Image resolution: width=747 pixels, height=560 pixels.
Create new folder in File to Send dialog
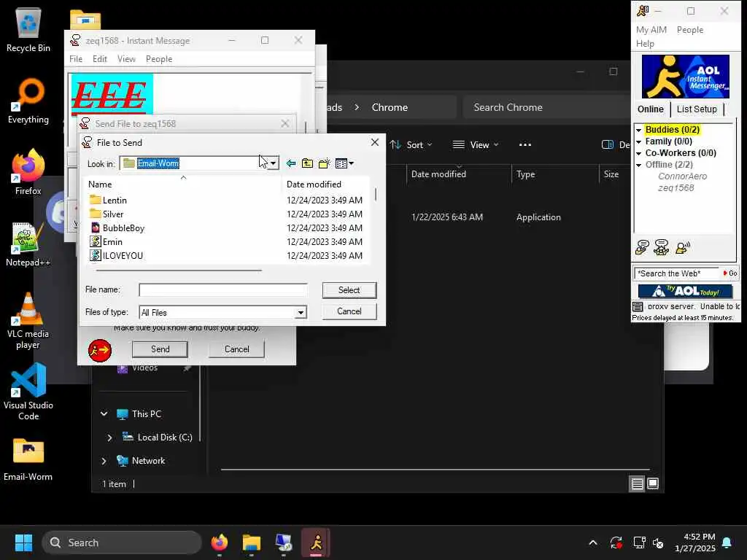tap(324, 163)
